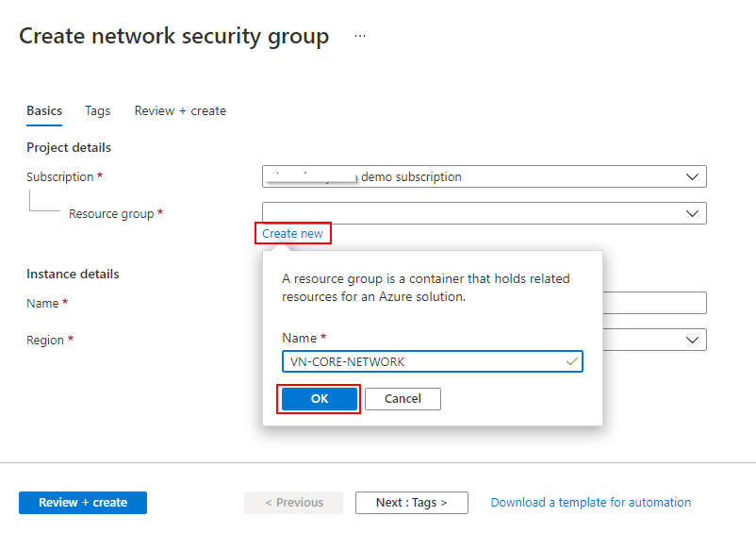Switch to the Basics tab
Image resolution: width=756 pixels, height=533 pixels.
click(x=44, y=110)
